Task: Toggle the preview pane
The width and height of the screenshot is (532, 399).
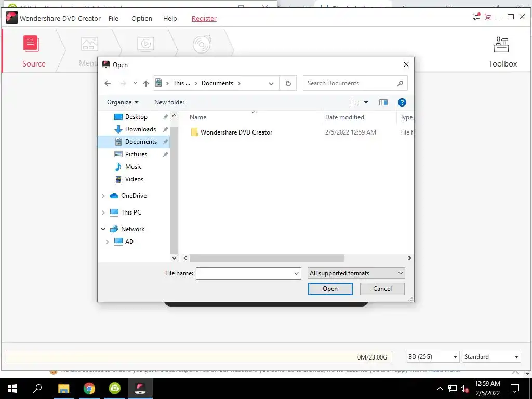Action: click(383, 102)
